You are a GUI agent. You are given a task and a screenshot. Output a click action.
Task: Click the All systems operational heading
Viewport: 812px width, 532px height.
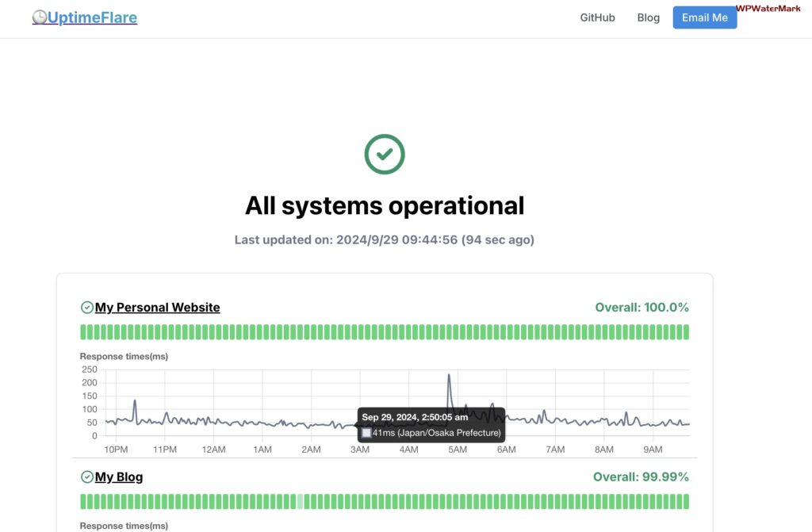tap(385, 205)
